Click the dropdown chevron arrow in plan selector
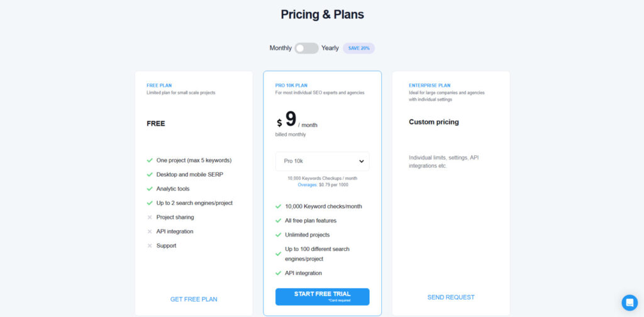The image size is (644, 317). [362, 161]
